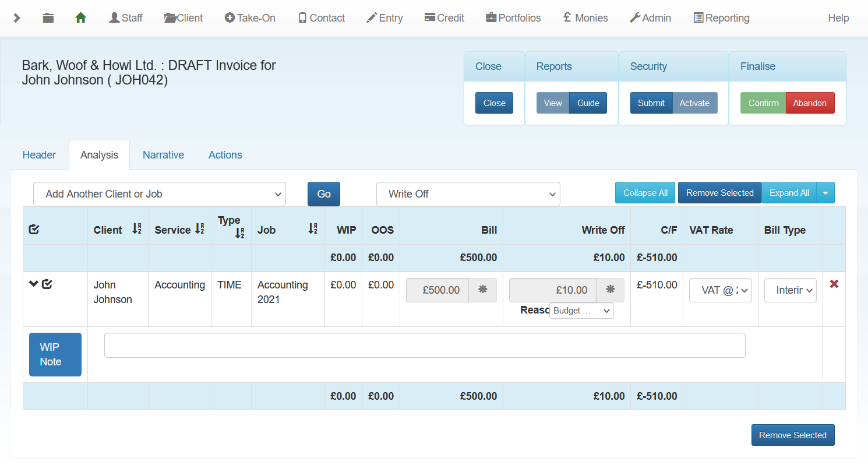Open the Write Off dropdown

click(468, 194)
